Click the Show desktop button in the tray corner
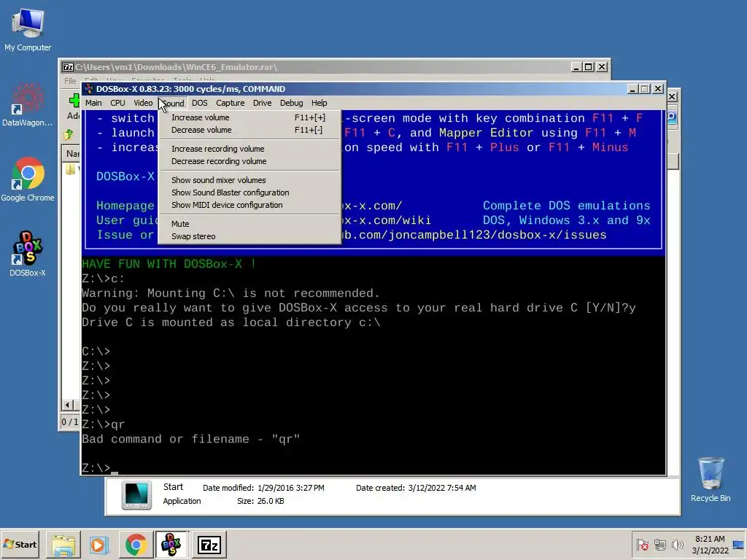 point(740,545)
